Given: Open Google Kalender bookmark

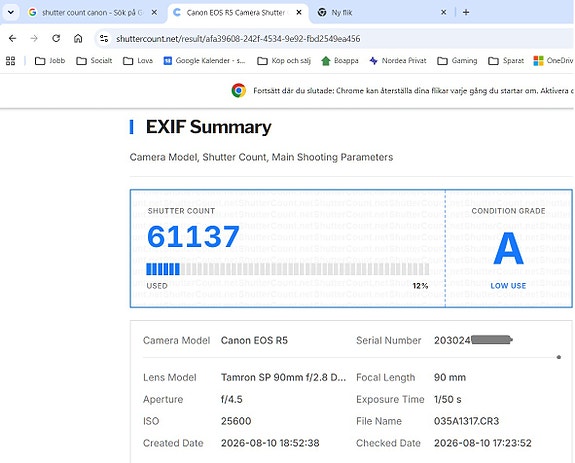Looking at the screenshot, I should tap(204, 61).
